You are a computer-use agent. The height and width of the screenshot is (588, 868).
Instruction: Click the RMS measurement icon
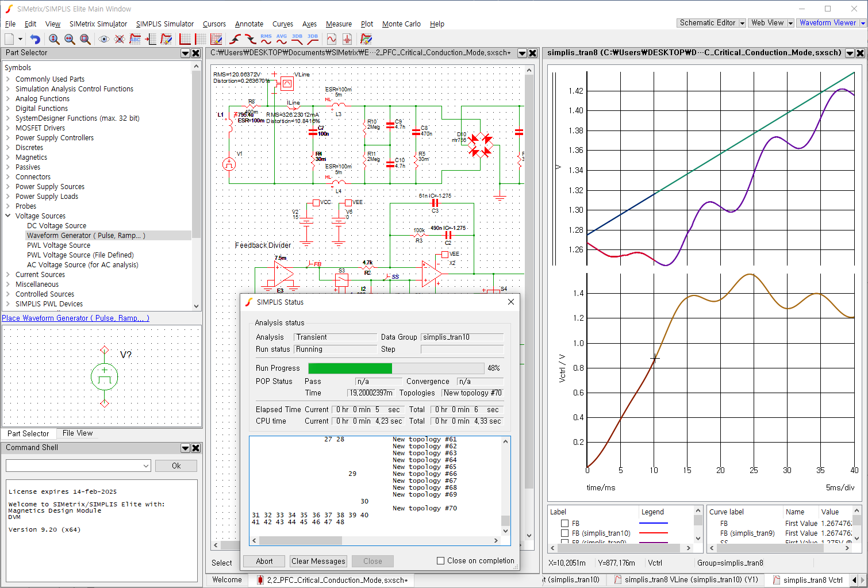[x=266, y=39]
